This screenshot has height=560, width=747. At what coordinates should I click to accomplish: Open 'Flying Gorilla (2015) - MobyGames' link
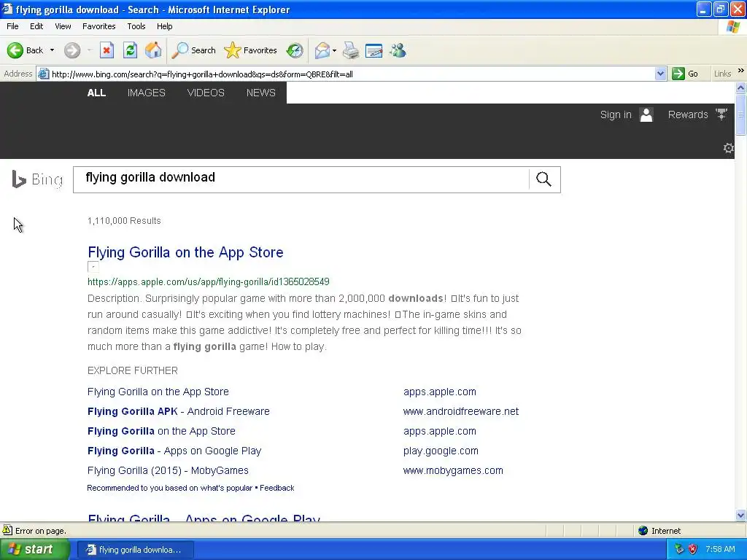[x=168, y=470]
